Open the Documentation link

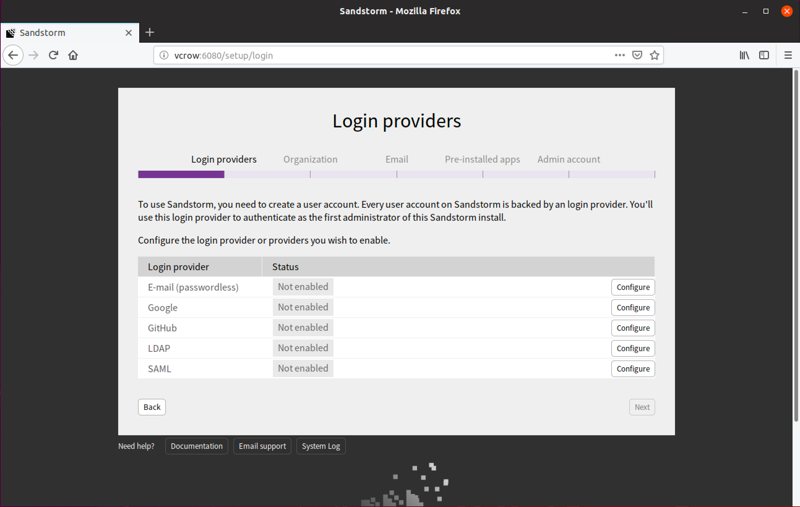pyautogui.click(x=196, y=446)
